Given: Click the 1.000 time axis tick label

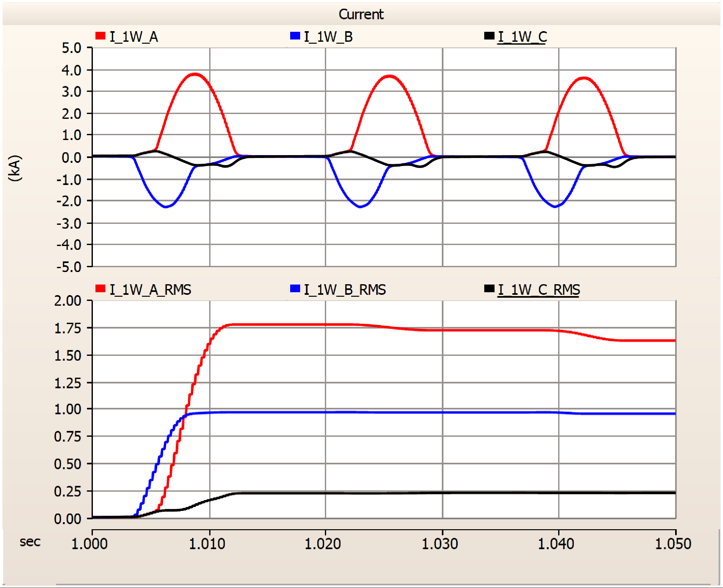Looking at the screenshot, I should (89, 544).
